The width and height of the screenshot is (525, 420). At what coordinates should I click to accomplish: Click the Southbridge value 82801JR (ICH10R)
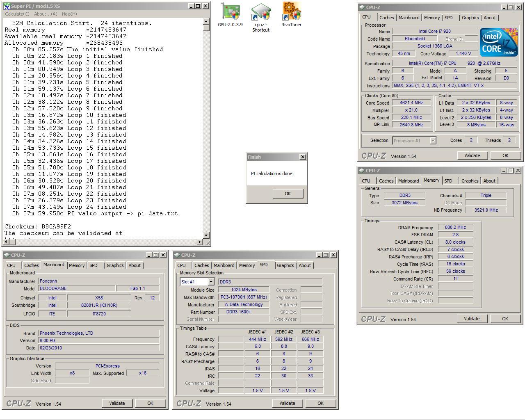(x=99, y=305)
